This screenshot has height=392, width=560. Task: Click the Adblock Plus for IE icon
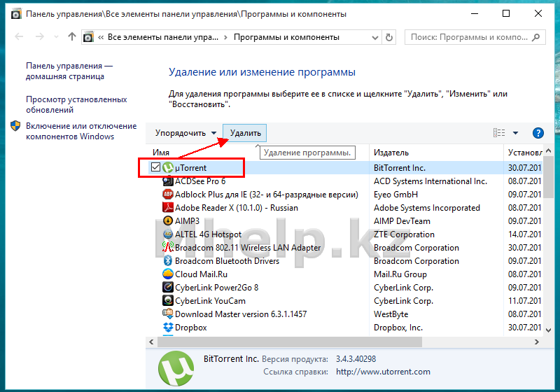pos(168,195)
